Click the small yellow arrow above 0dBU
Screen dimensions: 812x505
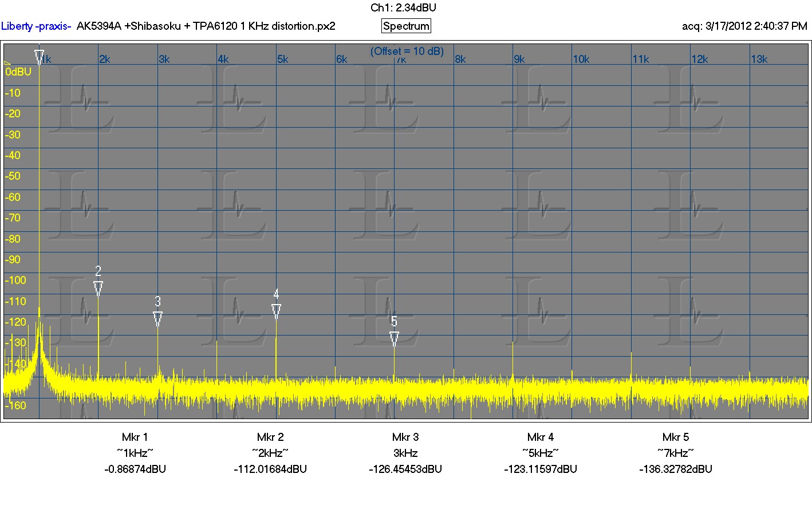[x=7, y=64]
